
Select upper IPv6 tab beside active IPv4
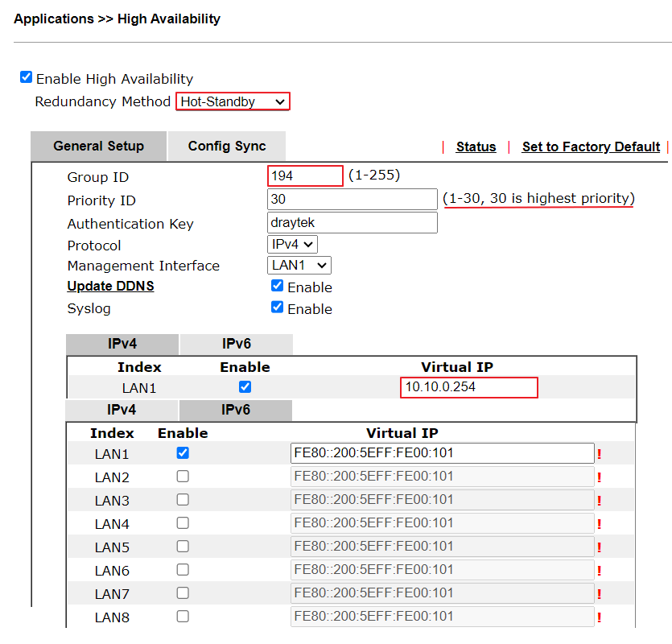point(236,344)
